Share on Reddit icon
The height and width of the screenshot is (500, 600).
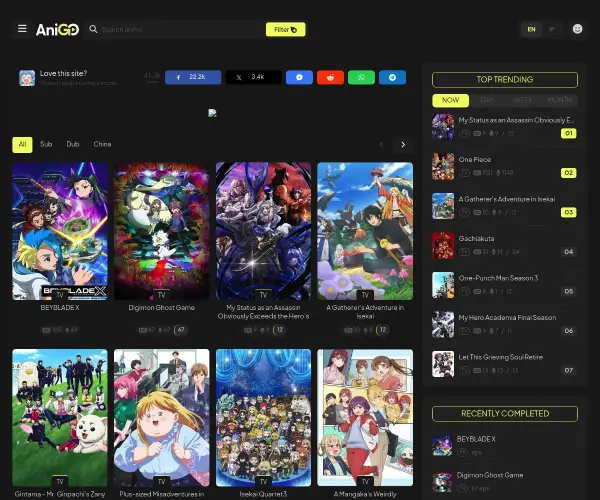click(330, 77)
